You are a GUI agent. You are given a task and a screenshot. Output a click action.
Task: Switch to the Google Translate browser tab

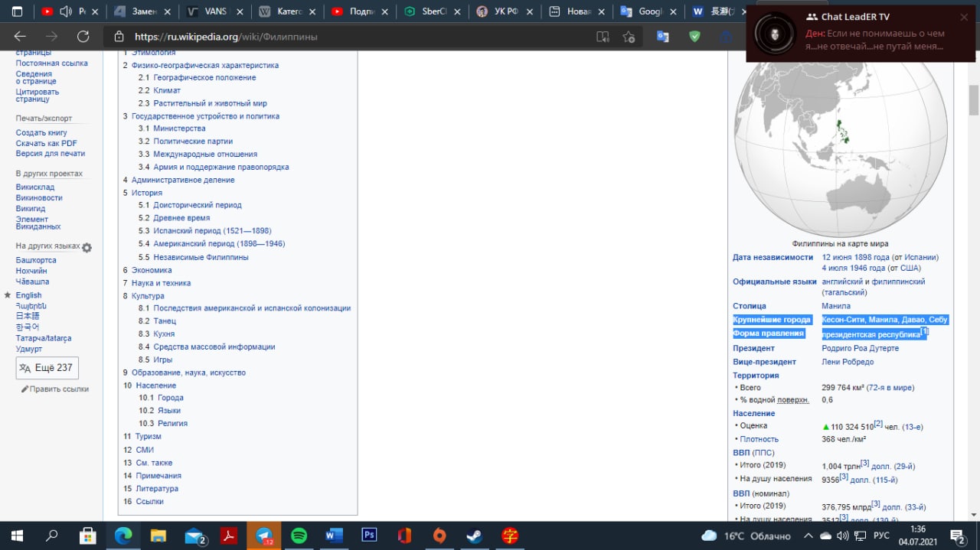coord(649,11)
